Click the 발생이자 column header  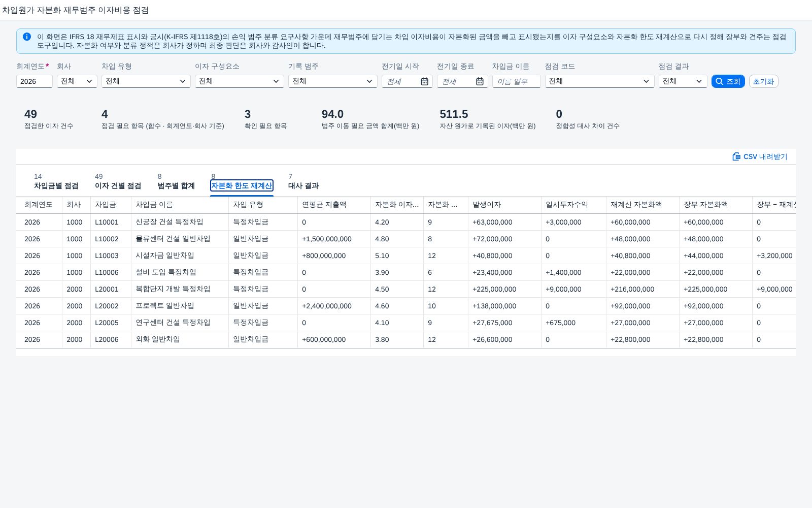[504, 205]
